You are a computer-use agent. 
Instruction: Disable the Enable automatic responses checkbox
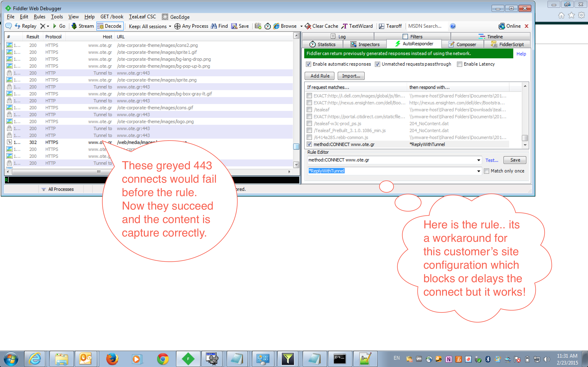coord(308,64)
